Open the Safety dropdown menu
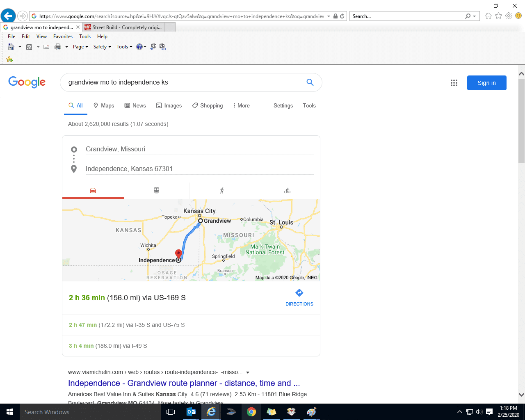This screenshot has height=420, width=525. (x=102, y=47)
